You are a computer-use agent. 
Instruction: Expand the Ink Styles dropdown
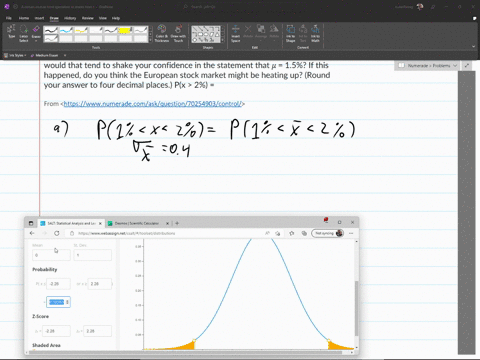(x=15, y=55)
